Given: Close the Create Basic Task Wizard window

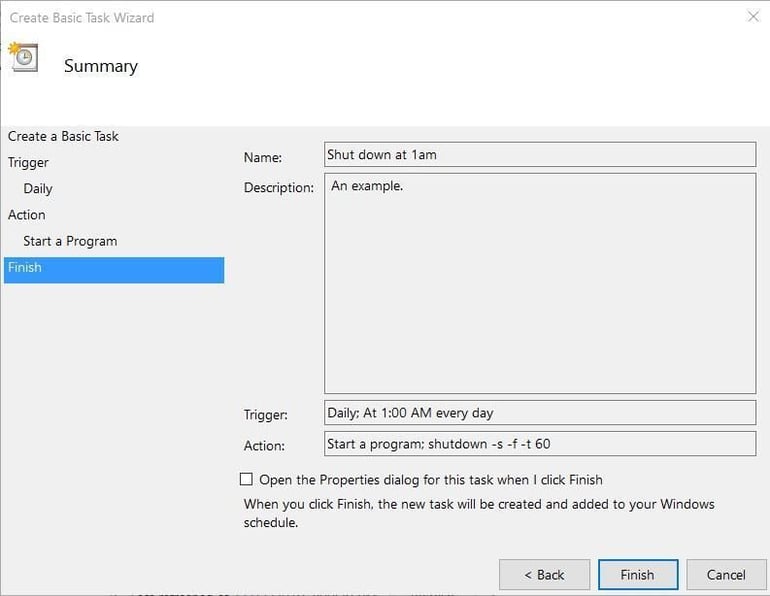Looking at the screenshot, I should [x=753, y=17].
